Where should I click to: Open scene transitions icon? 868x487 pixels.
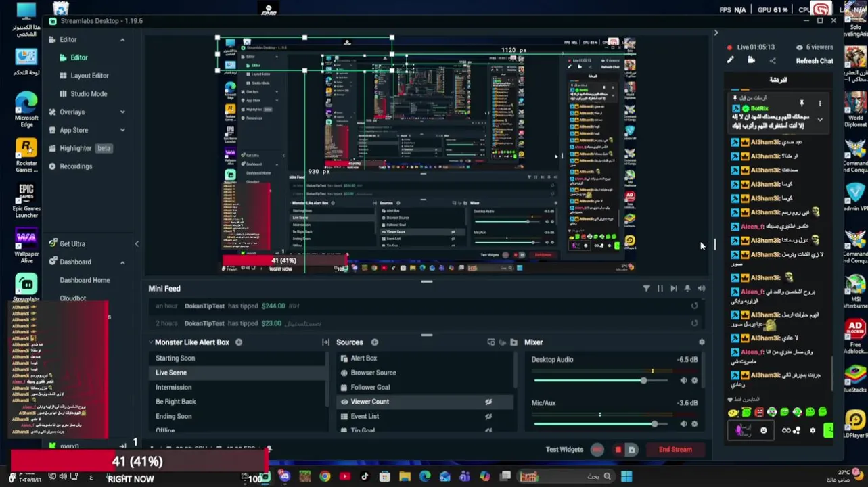click(x=325, y=342)
